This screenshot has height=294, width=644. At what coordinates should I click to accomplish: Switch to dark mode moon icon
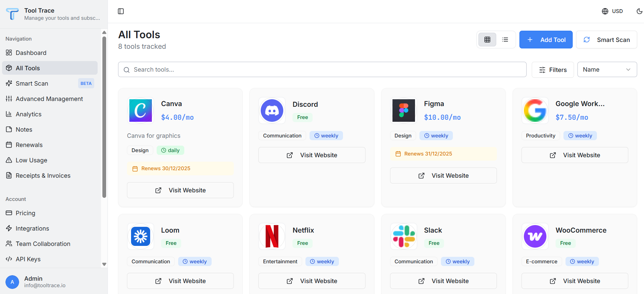(639, 11)
